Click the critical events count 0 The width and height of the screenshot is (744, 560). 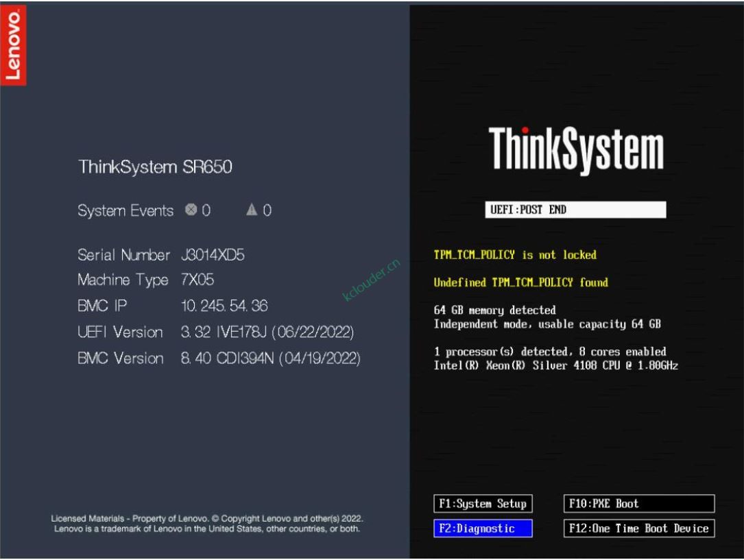206,210
